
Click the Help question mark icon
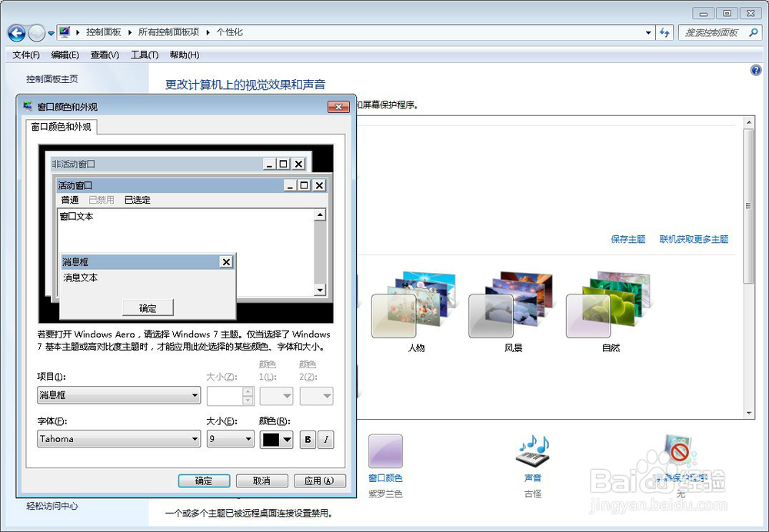point(757,69)
